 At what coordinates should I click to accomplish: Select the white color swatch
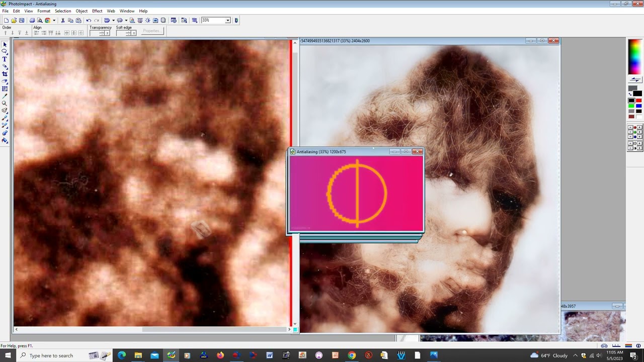(x=639, y=117)
